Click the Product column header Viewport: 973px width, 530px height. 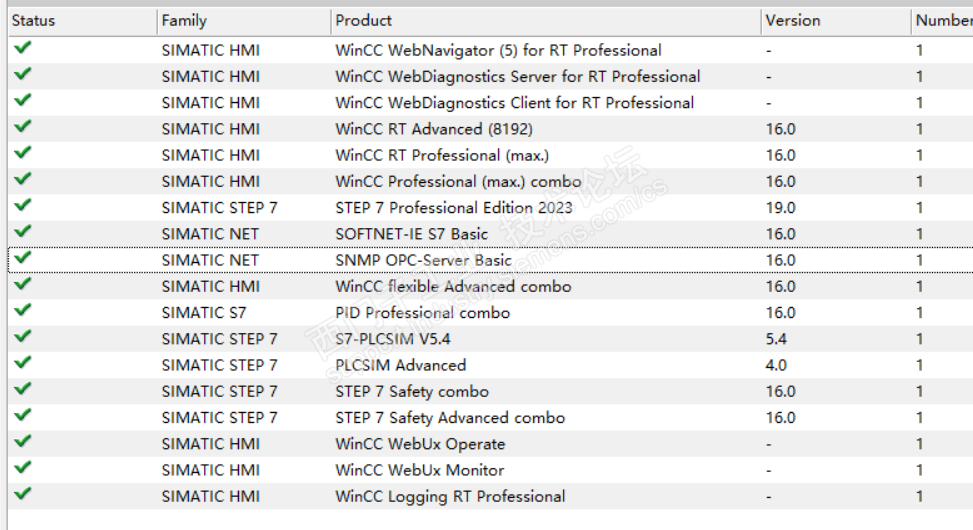tap(364, 20)
